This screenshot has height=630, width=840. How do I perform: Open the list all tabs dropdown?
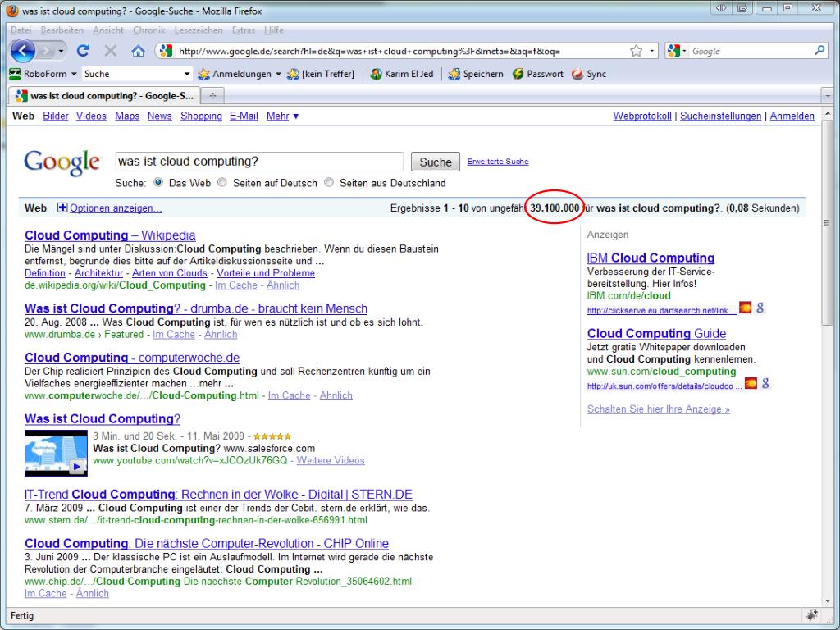point(828,96)
